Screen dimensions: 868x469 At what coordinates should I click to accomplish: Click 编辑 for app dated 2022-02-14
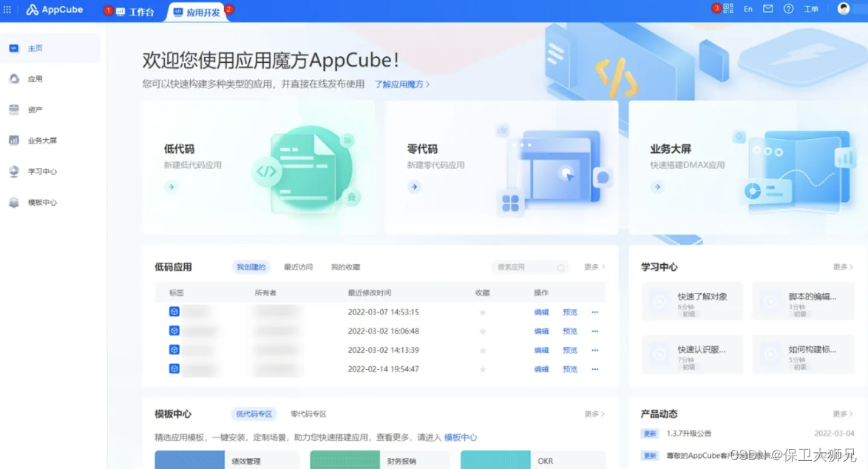(541, 369)
